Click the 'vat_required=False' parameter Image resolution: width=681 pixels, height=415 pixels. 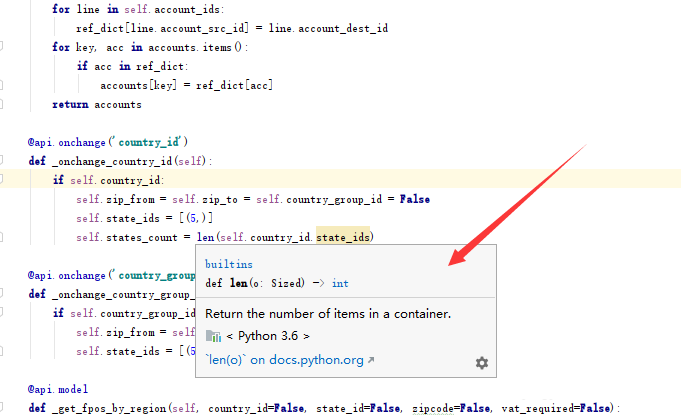555,408
